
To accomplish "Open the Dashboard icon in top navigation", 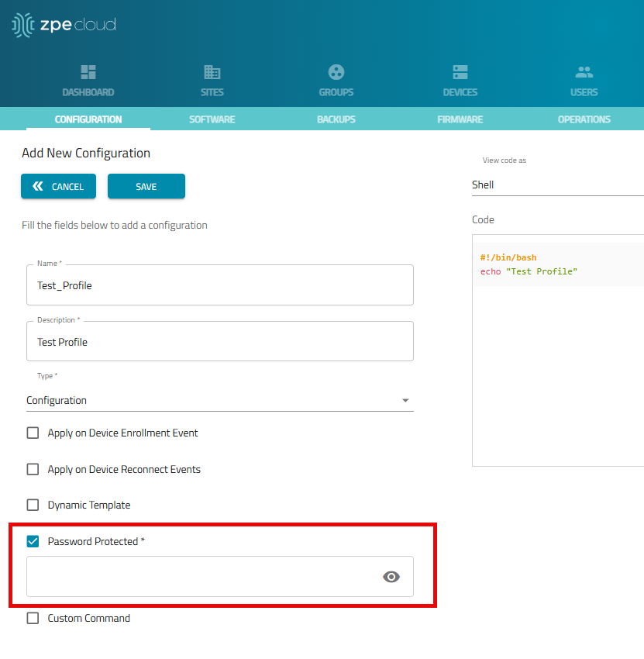I will click(88, 73).
